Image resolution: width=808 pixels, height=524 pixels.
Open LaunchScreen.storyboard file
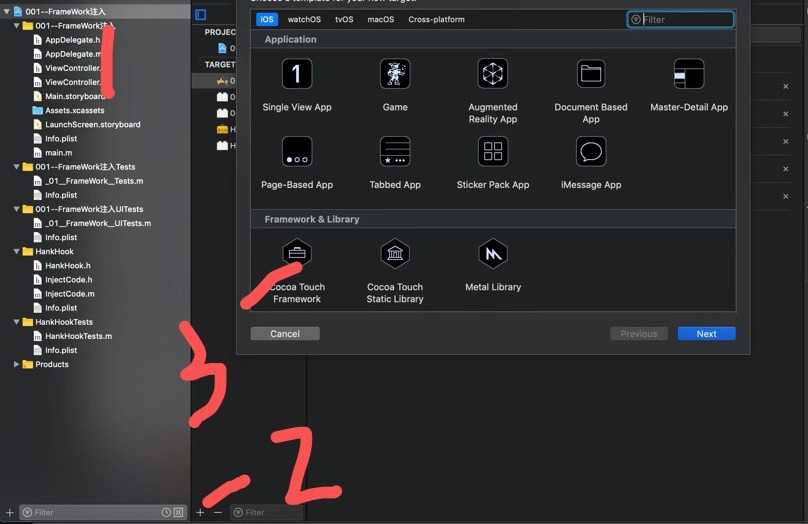(87, 124)
